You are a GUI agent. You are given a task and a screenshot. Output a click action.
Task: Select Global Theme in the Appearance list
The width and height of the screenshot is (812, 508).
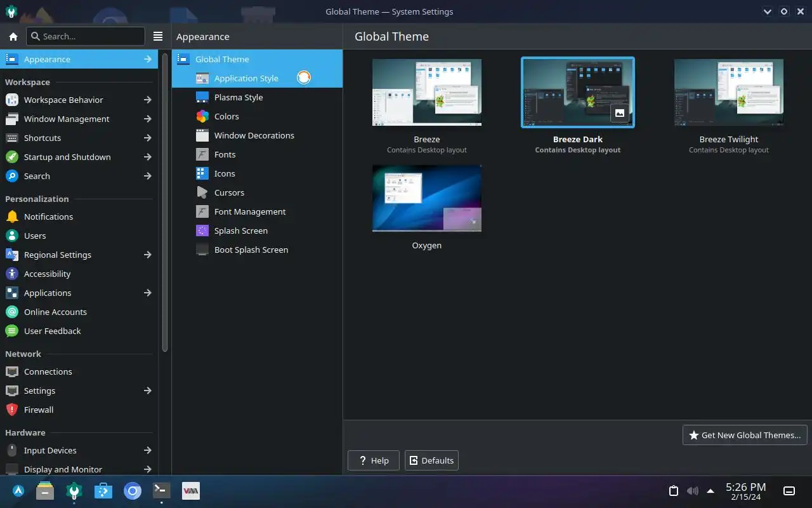(257, 59)
